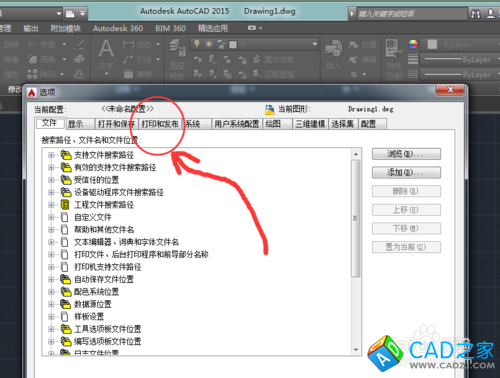The width and height of the screenshot is (500, 378).
Task: Click the 工程文件搜索路径 yellow file icon
Action: pos(65,205)
